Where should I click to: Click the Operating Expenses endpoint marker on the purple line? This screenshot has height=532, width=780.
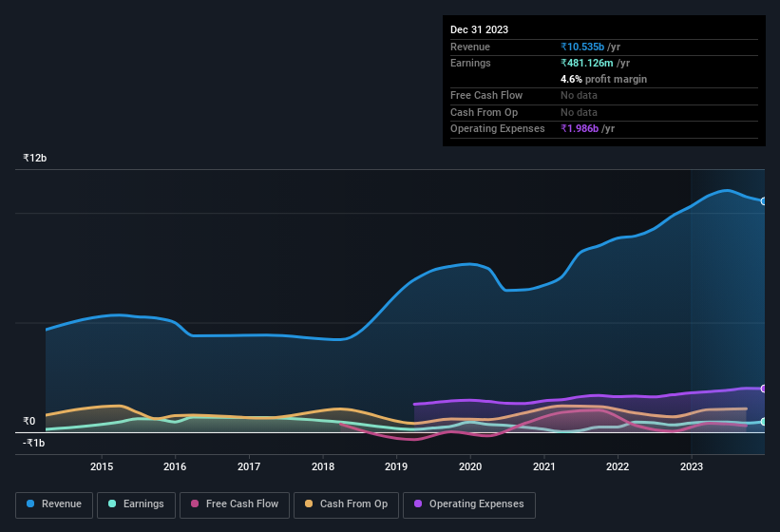pyautogui.click(x=764, y=389)
